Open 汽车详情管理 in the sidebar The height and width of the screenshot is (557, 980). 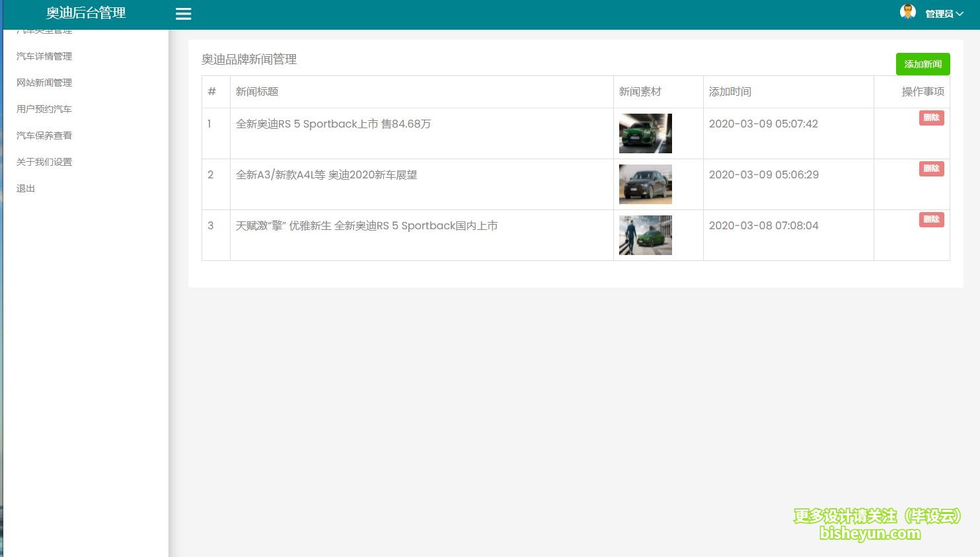44,56
